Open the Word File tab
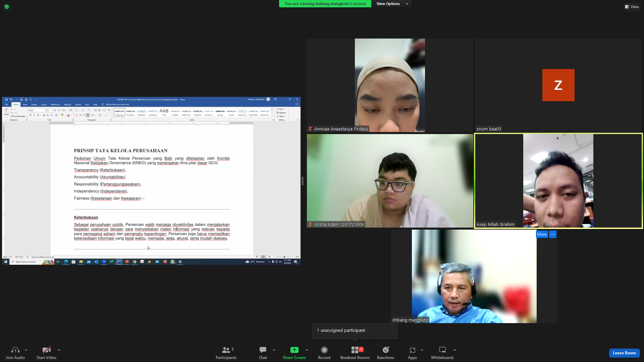The image size is (644, 362). [x=6, y=105]
